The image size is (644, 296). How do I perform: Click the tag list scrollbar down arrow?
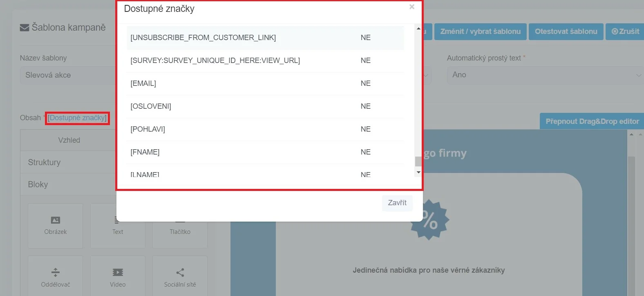(418, 173)
